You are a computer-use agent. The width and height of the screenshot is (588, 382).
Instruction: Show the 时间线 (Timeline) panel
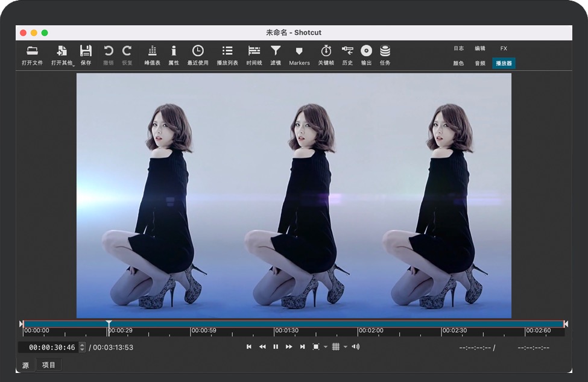coord(254,51)
